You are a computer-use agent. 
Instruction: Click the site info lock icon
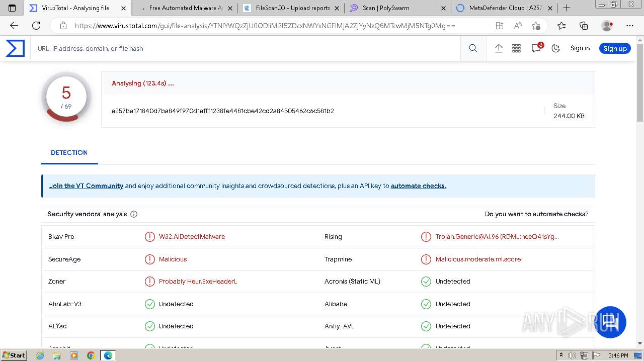click(63, 26)
